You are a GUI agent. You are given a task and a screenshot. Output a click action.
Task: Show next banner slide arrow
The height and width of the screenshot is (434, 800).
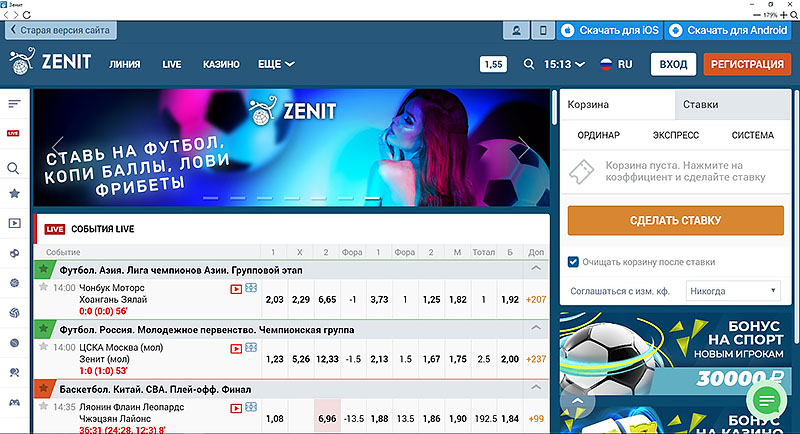524,148
